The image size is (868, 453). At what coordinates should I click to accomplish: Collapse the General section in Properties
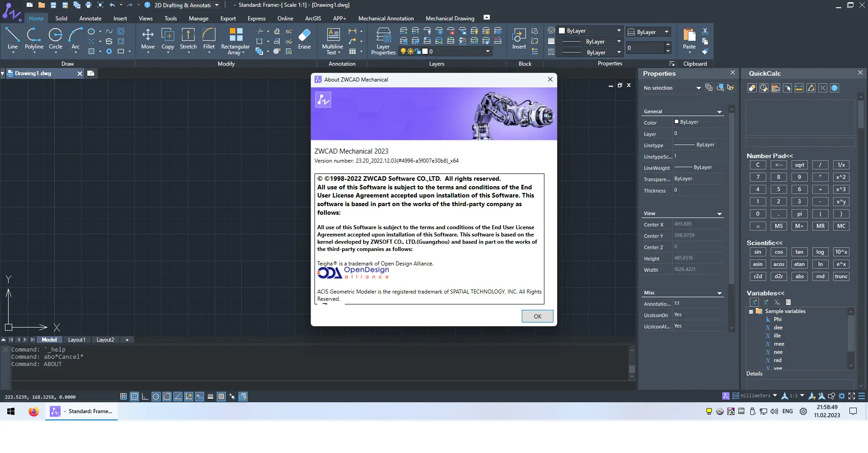pos(719,111)
